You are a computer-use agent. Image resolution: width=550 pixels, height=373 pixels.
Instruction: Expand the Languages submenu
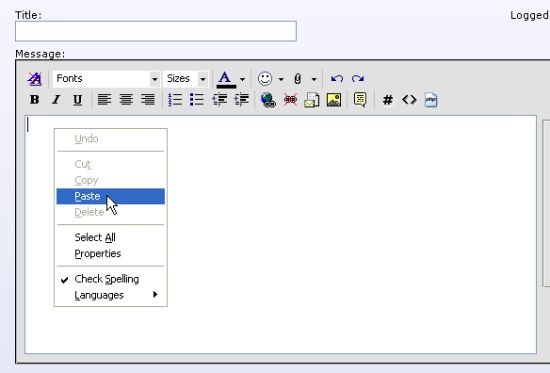(110, 295)
